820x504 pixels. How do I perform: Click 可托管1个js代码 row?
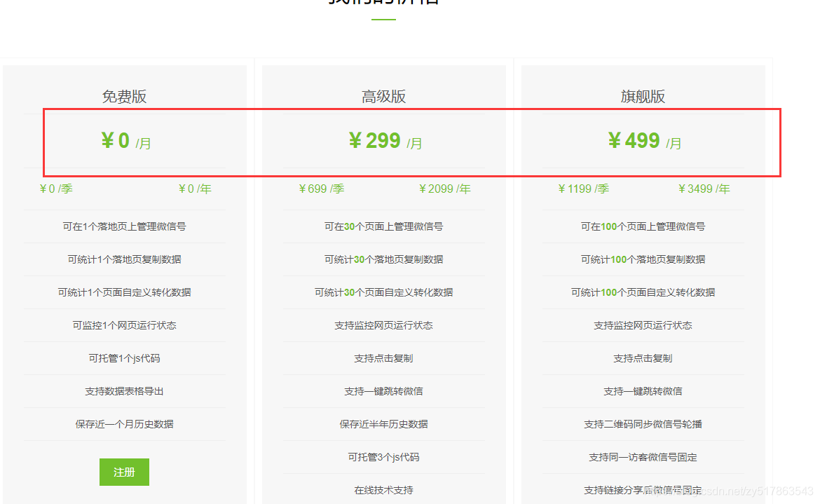point(125,358)
